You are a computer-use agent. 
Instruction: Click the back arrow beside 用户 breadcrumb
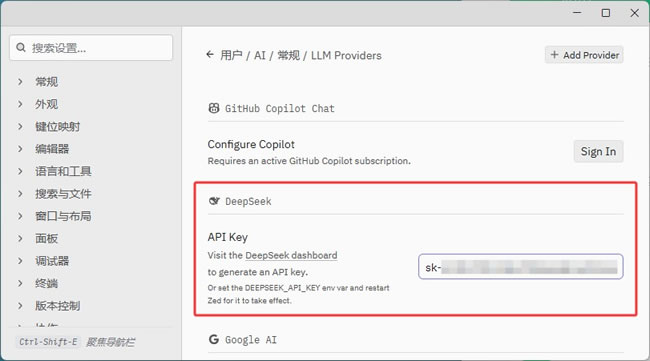point(210,55)
